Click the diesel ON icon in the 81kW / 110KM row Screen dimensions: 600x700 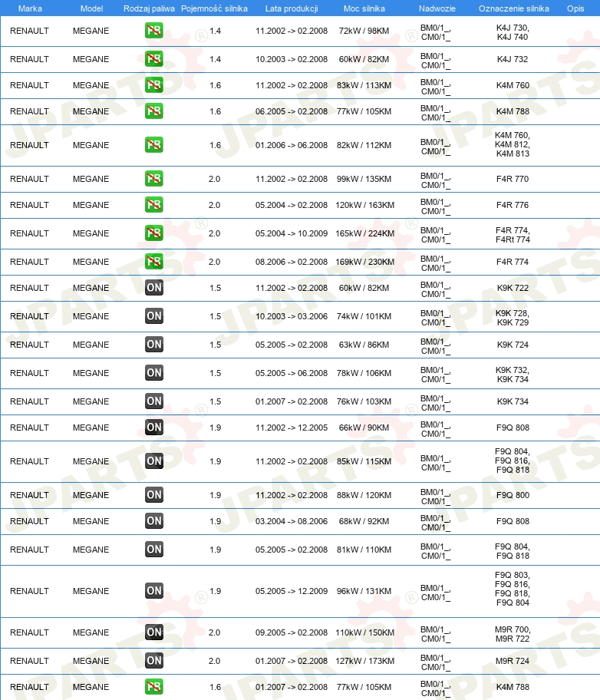tap(154, 549)
